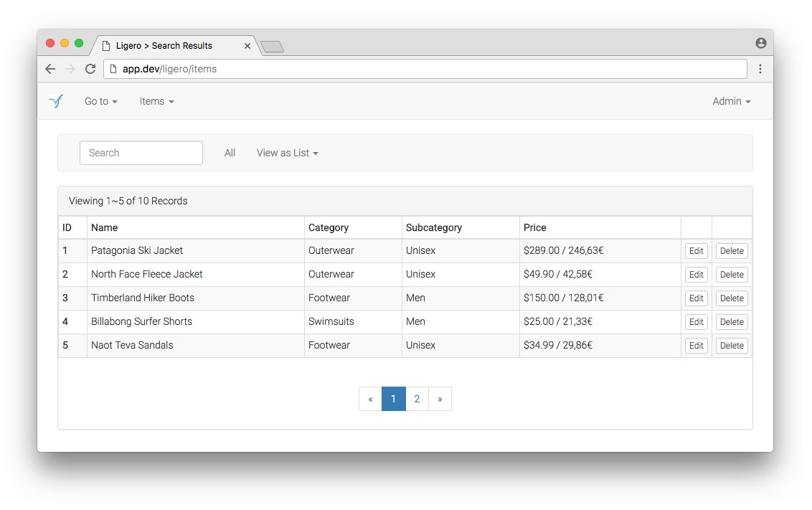
Task: Expand the Items dropdown menu
Action: pyautogui.click(x=156, y=101)
